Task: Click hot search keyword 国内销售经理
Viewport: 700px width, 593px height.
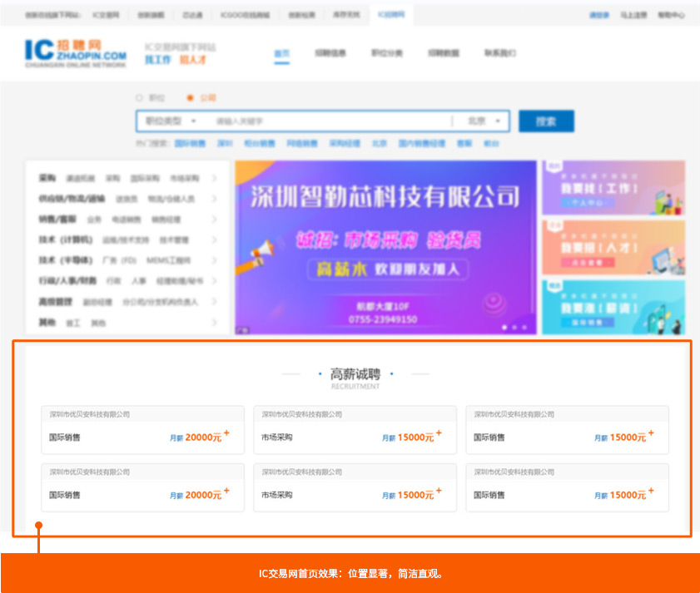Action: 422,143
